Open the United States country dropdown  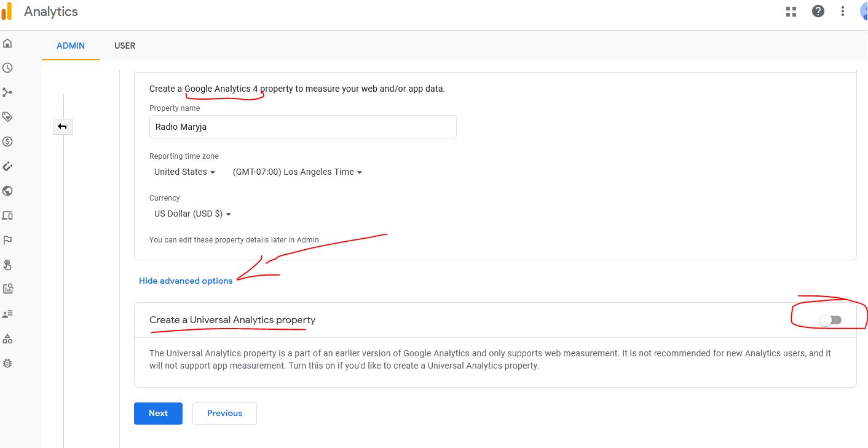[184, 172]
